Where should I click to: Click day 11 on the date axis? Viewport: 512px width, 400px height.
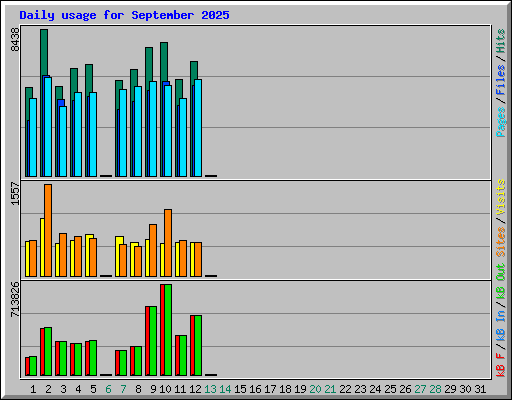(180, 389)
